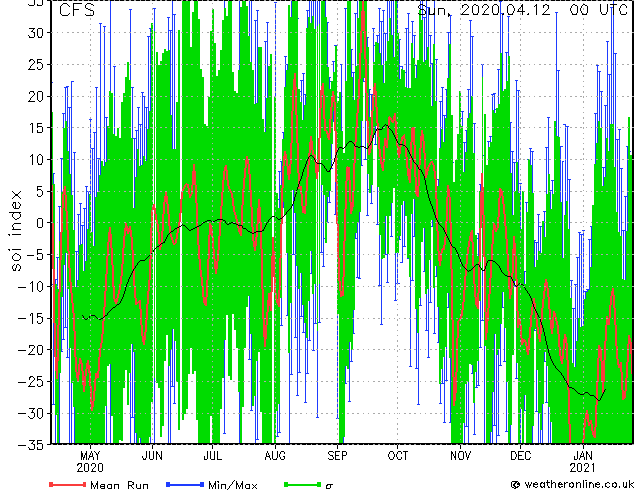Click the y-axis value -35

[32, 445]
